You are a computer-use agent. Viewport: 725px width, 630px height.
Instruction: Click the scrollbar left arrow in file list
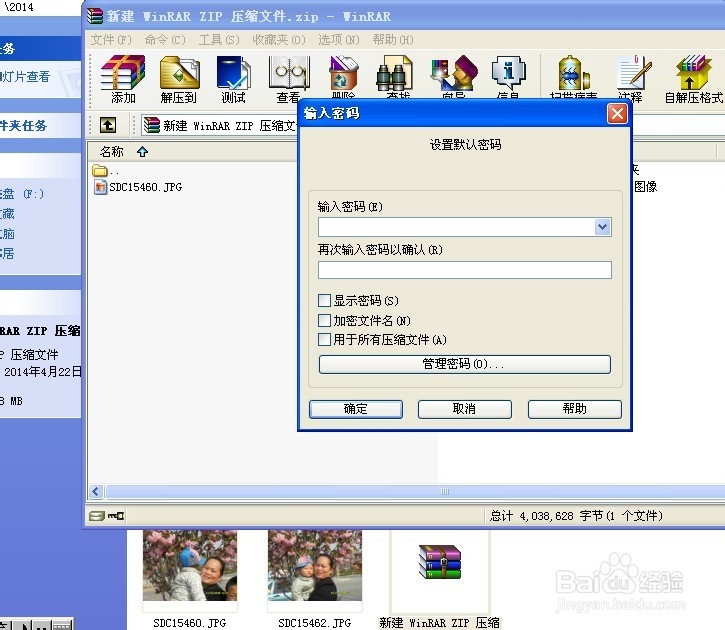click(96, 491)
